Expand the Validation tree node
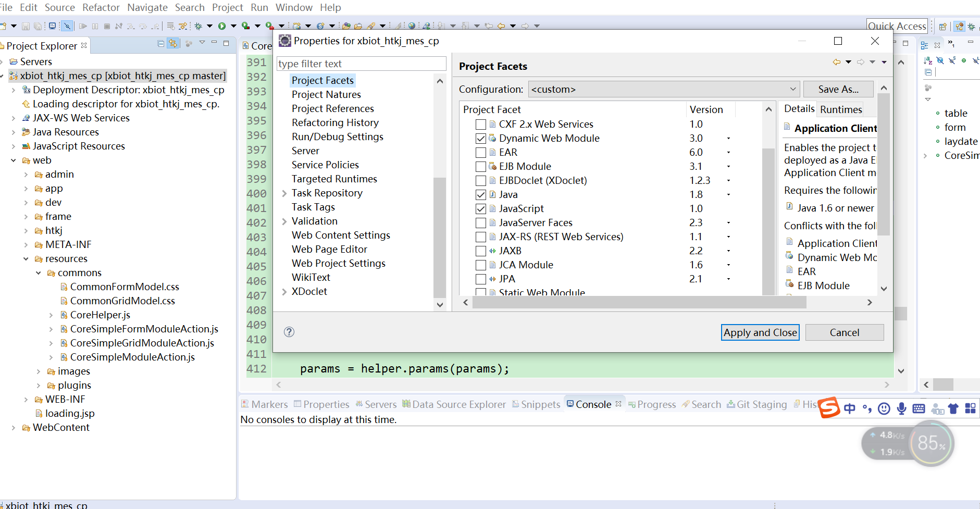This screenshot has height=509, width=980. click(x=284, y=221)
